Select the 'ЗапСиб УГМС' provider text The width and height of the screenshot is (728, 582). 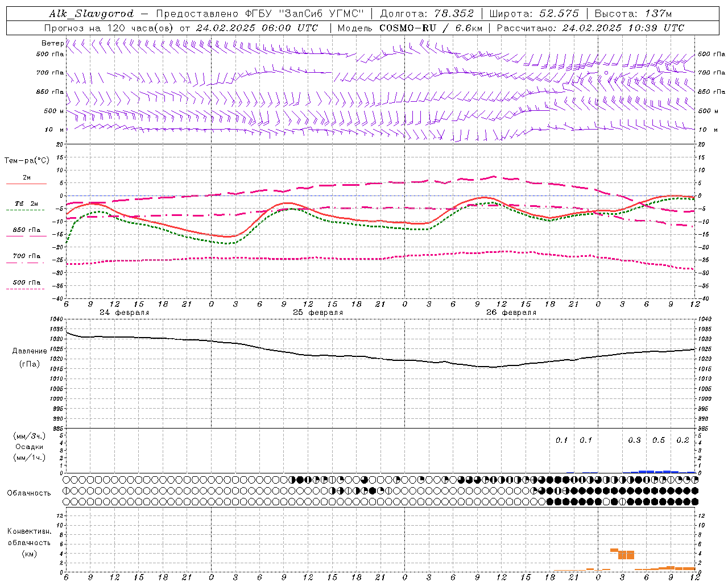tap(322, 14)
